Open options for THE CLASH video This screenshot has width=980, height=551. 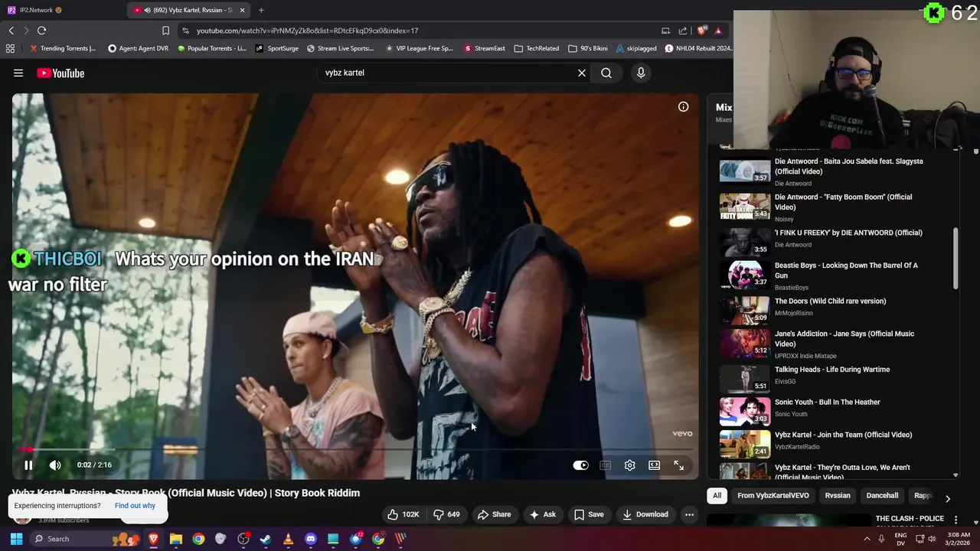955,520
